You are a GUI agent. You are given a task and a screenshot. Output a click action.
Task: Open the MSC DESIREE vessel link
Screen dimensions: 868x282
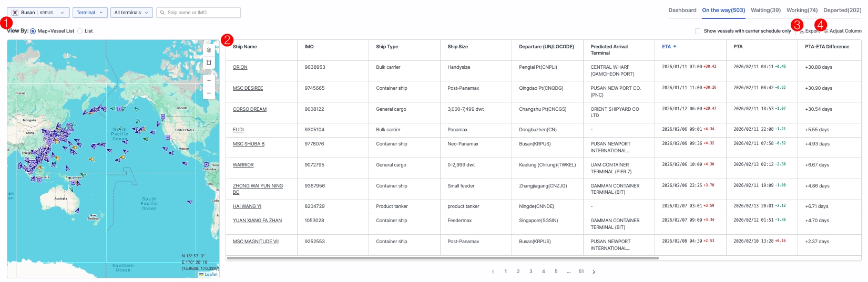coord(248,88)
